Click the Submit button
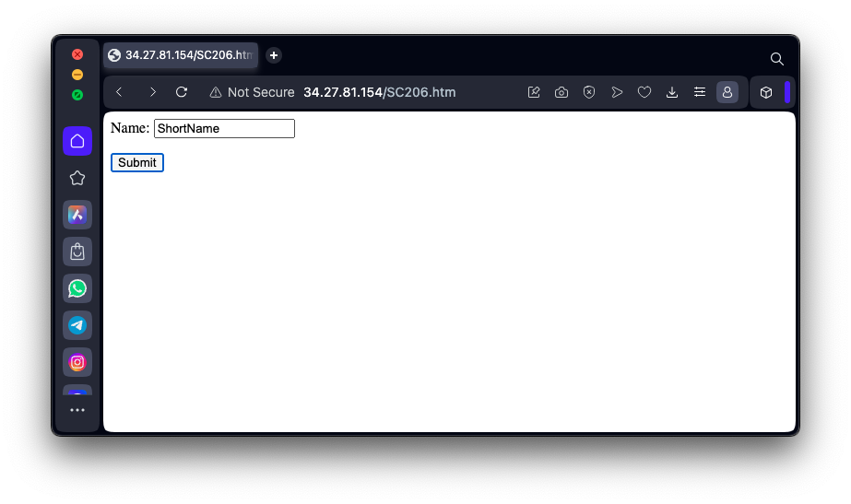This screenshot has width=851, height=504. (137, 163)
